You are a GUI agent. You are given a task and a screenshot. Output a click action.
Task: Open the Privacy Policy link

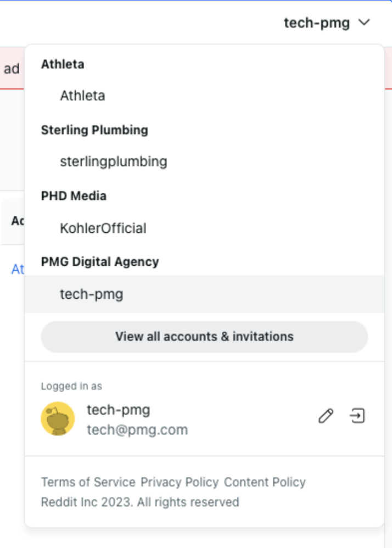point(180,482)
